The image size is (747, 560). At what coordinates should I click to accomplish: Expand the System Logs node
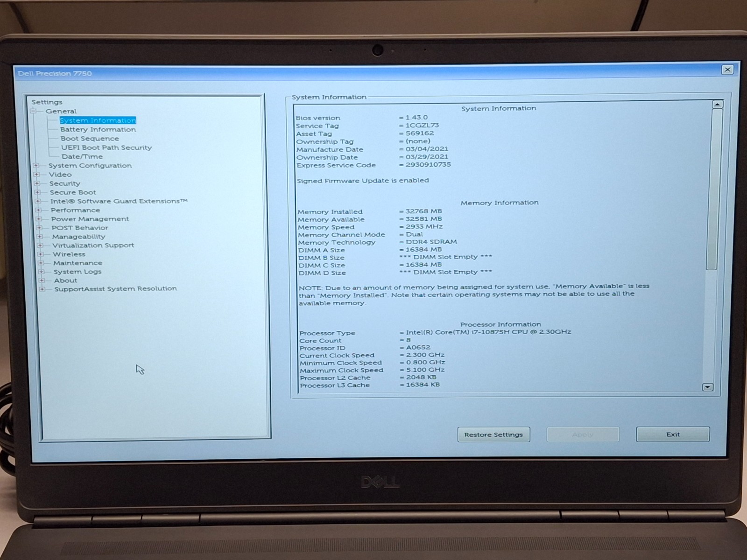(42, 272)
